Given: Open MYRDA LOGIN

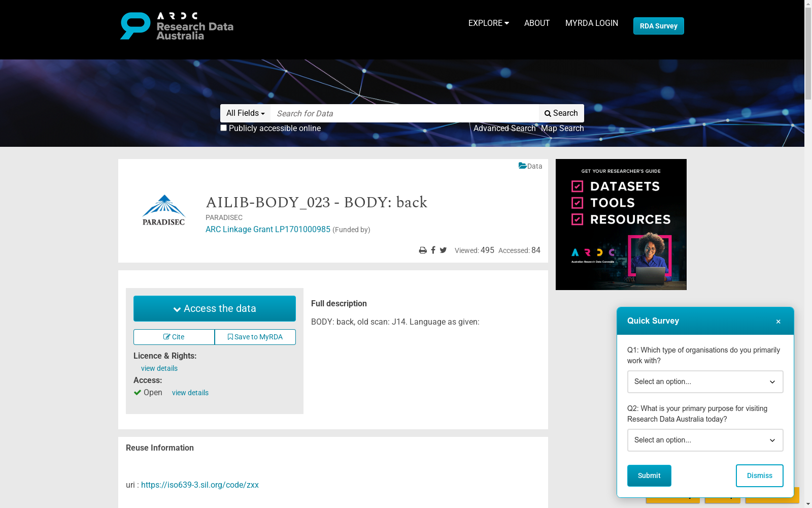Looking at the screenshot, I should 592,23.
